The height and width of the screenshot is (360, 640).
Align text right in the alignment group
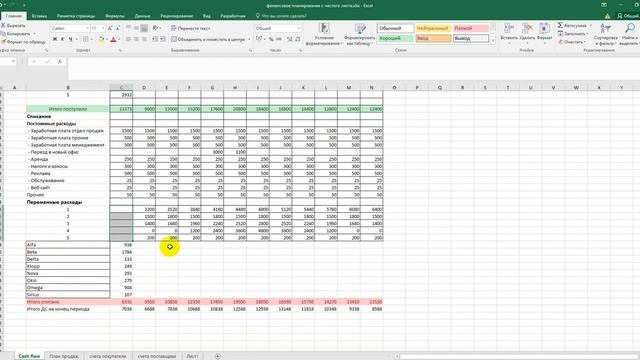tap(144, 39)
